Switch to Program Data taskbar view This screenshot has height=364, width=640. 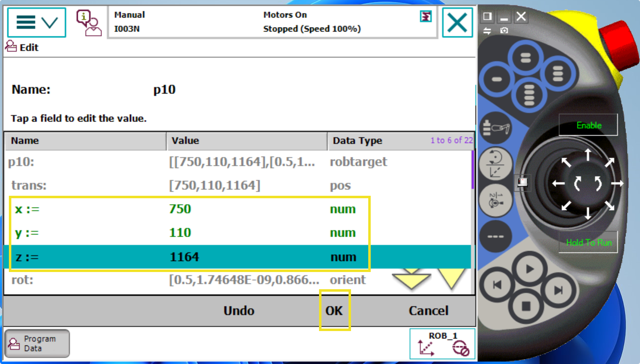[37, 343]
